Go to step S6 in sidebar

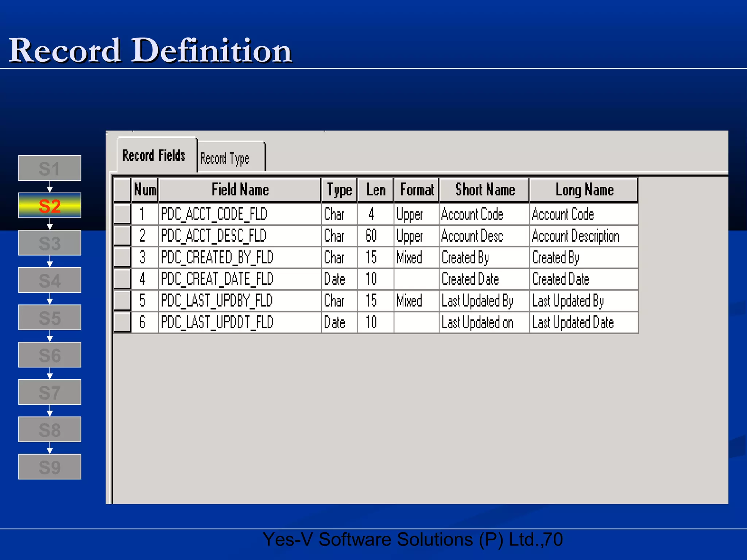click(50, 355)
